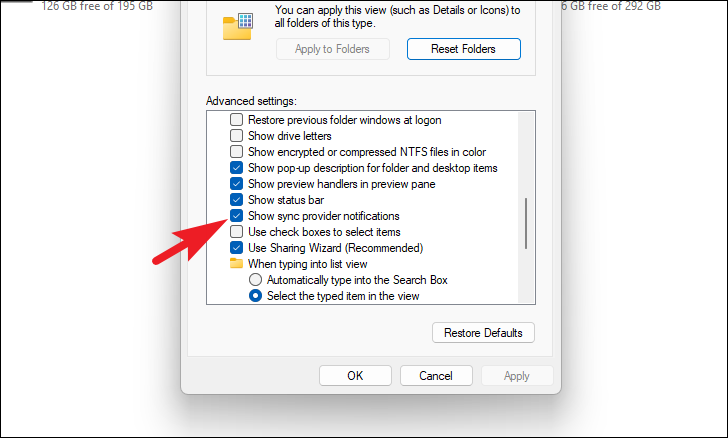Viewport: 728px width, 438px height.
Task: Click the Apply to Folders button
Action: click(332, 49)
